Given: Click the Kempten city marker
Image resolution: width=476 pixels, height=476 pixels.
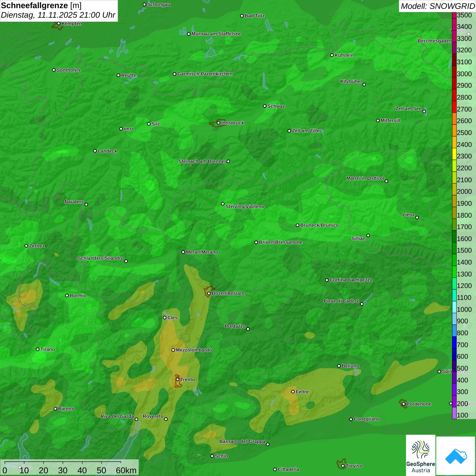Looking at the screenshot, I should point(58,23).
